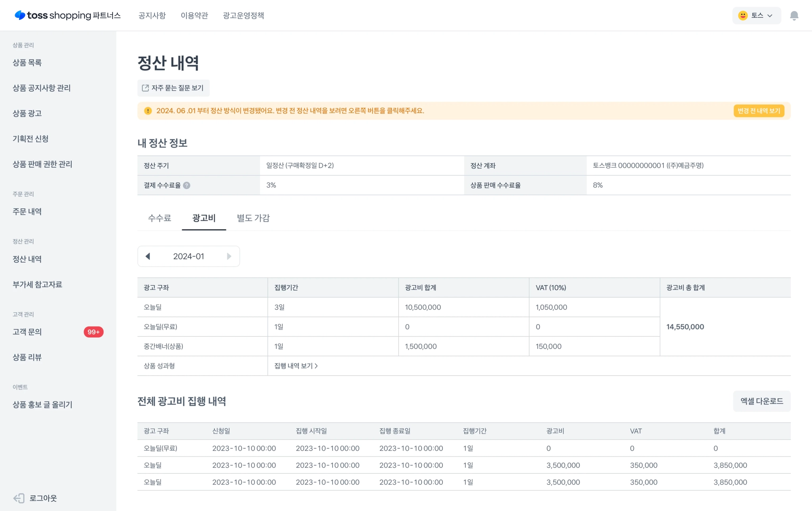Select the 광고비 tab

click(204, 218)
